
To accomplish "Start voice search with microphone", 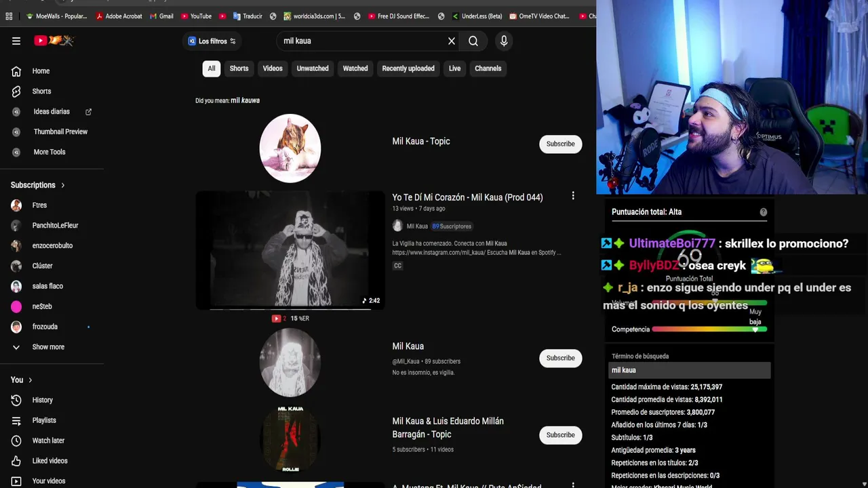I will click(x=504, y=41).
